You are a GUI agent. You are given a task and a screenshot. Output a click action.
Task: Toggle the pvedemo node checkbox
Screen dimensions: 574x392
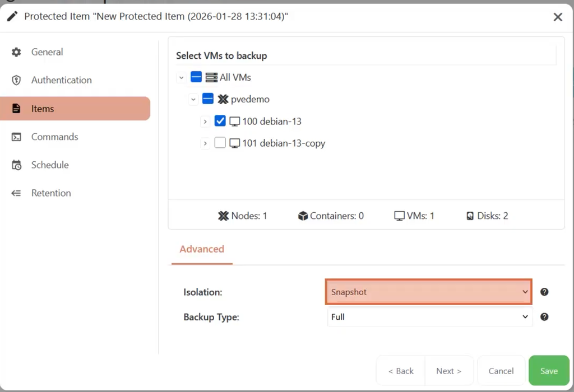point(208,99)
